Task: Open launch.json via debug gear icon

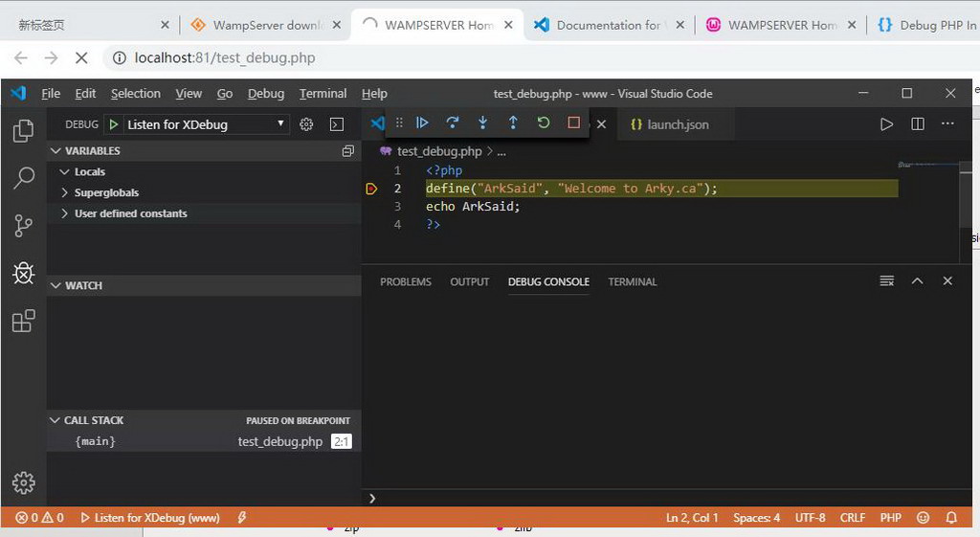Action: 306,124
